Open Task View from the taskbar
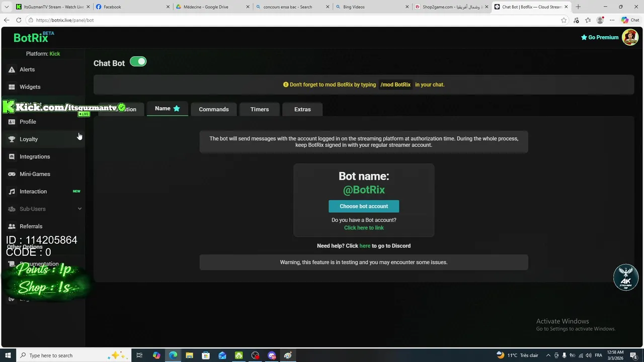The height and width of the screenshot is (362, 644). (139, 355)
